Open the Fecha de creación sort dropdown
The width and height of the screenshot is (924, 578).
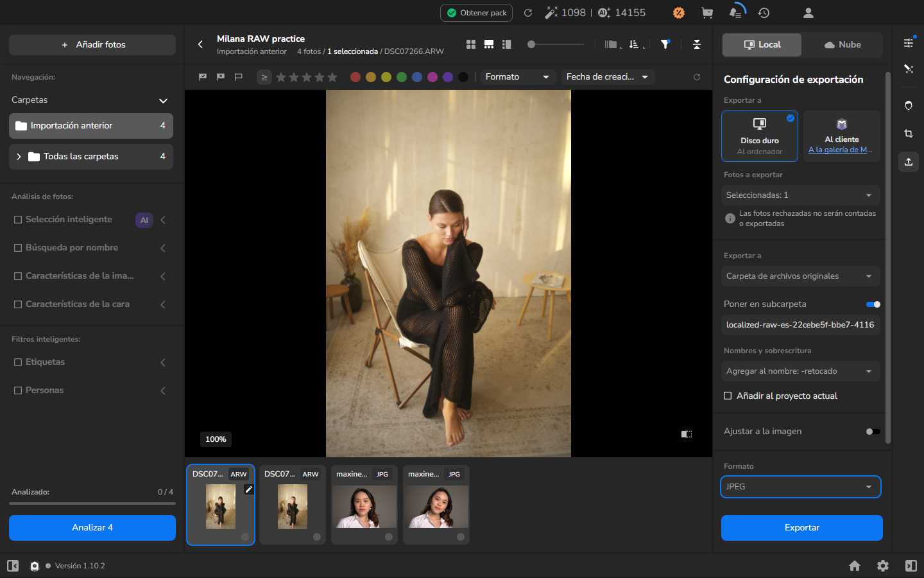click(608, 77)
